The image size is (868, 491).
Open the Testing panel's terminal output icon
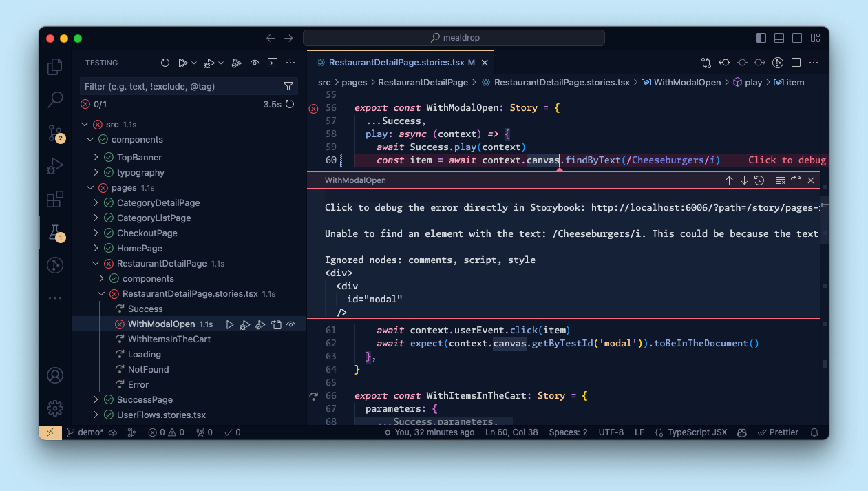pos(272,63)
